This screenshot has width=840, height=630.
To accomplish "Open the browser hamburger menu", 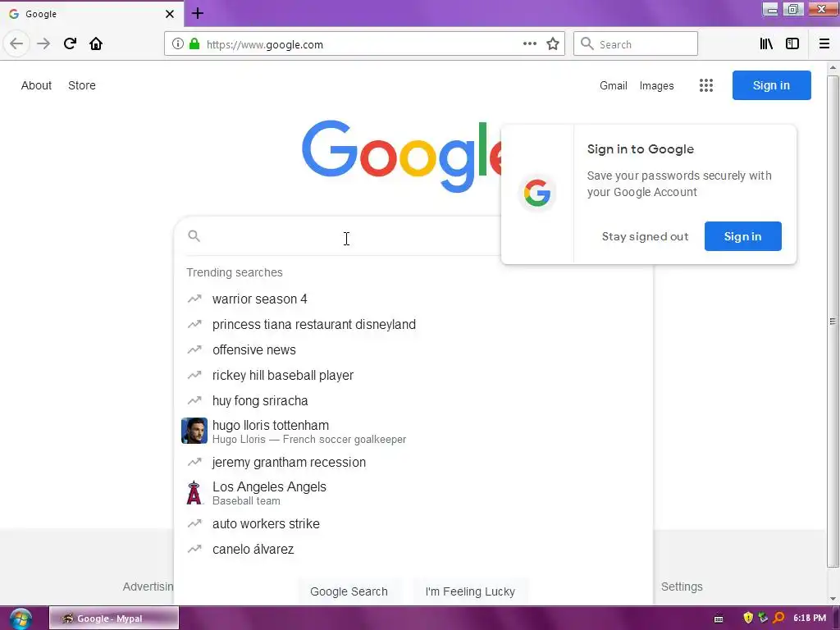I will (824, 44).
